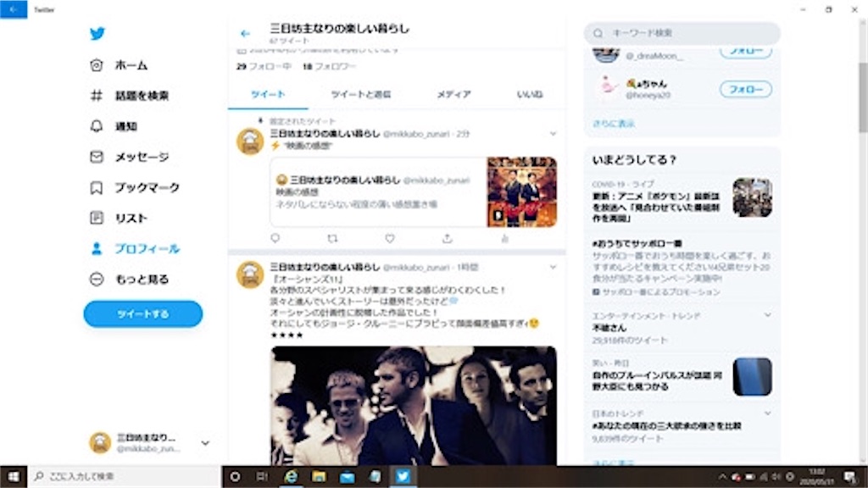
Task: Go to プロフィール profile
Action: pos(135,249)
